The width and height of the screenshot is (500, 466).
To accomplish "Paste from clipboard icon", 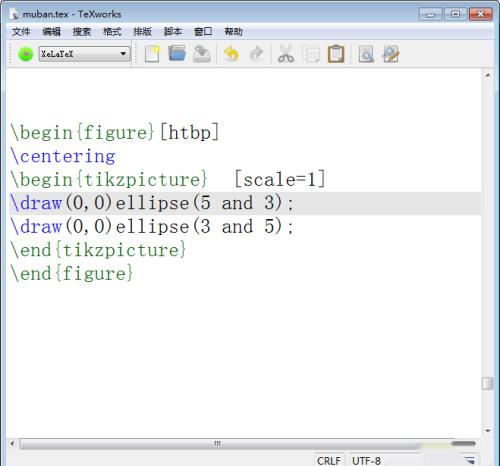I will (x=336, y=54).
